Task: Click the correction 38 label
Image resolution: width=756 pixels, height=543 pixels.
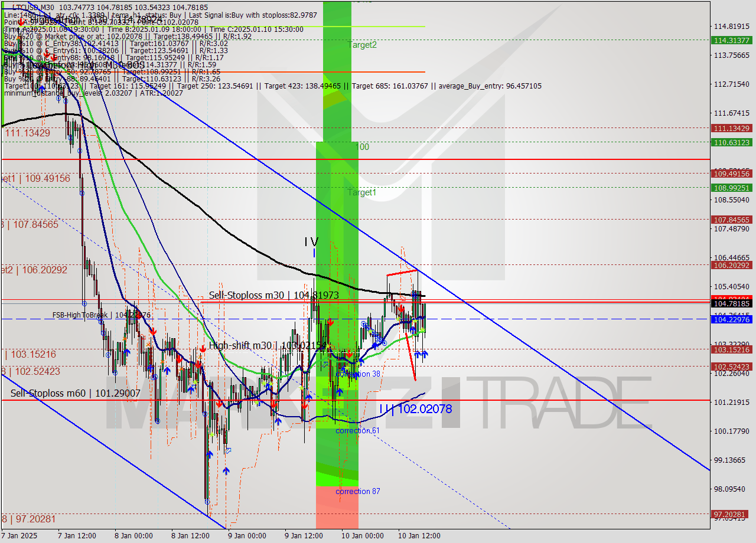Action: [x=358, y=374]
